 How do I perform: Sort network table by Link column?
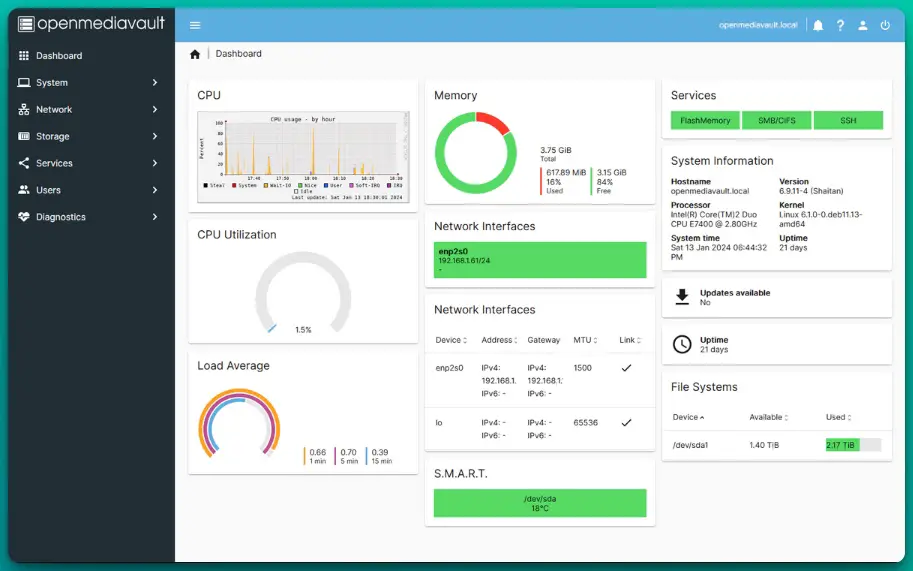point(630,340)
